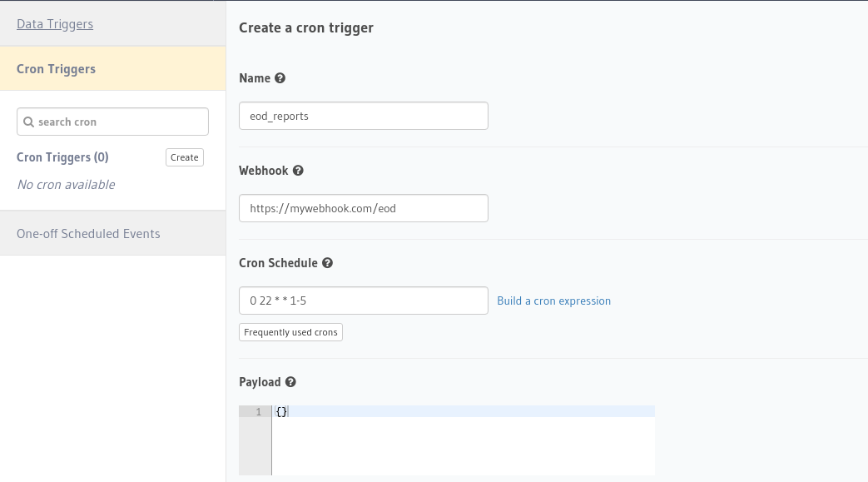Click the help icon beside Webhook
The height and width of the screenshot is (482, 868).
(x=298, y=171)
